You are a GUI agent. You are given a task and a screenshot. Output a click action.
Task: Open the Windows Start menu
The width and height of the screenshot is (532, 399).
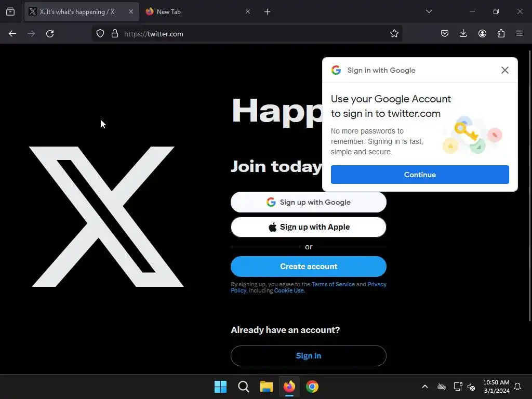tap(220, 387)
